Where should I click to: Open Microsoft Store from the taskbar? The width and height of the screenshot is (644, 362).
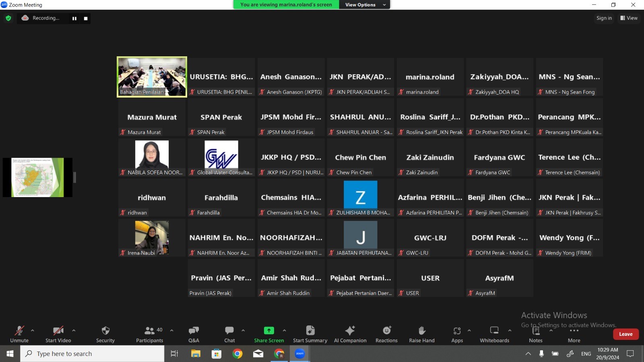(217, 354)
